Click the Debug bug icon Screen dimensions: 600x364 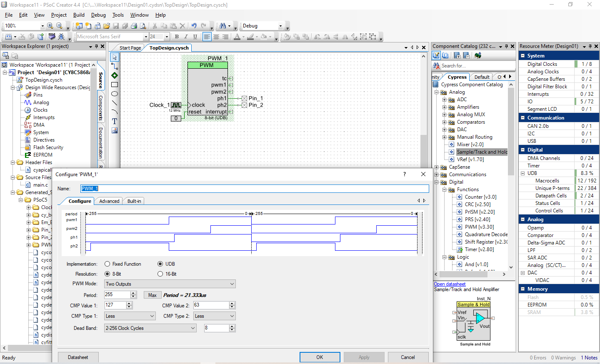click(62, 37)
